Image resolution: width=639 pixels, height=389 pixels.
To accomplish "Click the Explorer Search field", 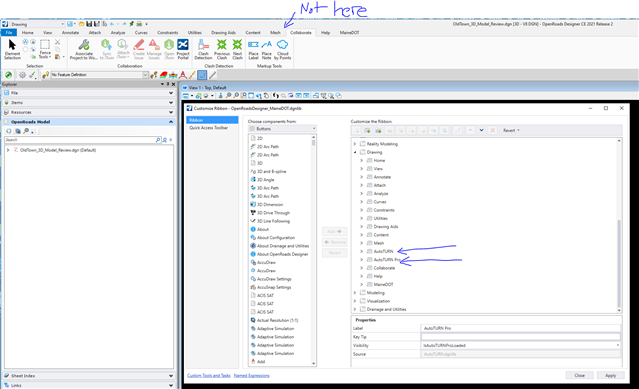I will click(79, 140).
